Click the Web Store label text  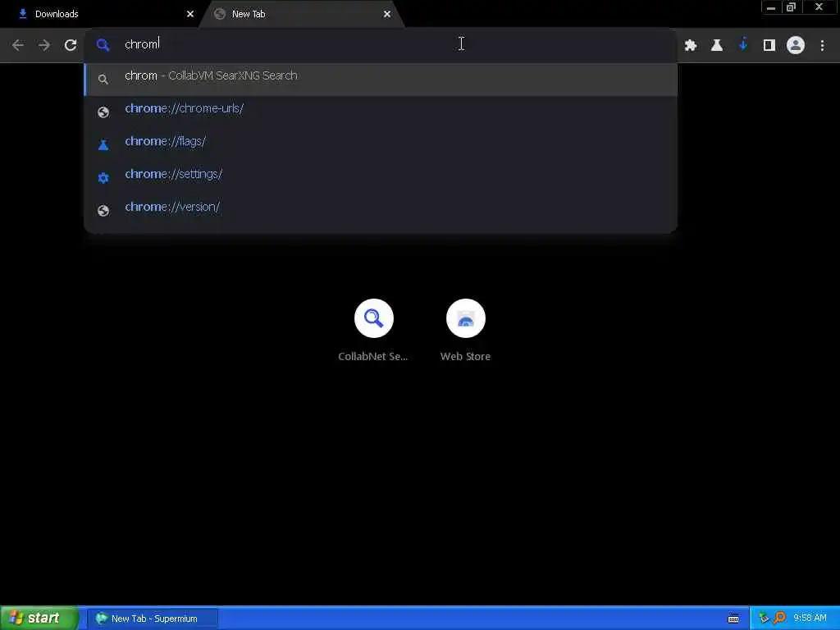pos(466,356)
